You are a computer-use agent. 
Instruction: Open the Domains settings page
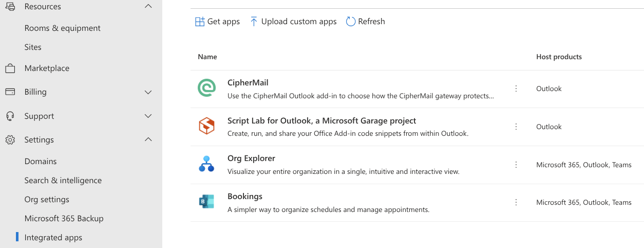click(x=41, y=162)
